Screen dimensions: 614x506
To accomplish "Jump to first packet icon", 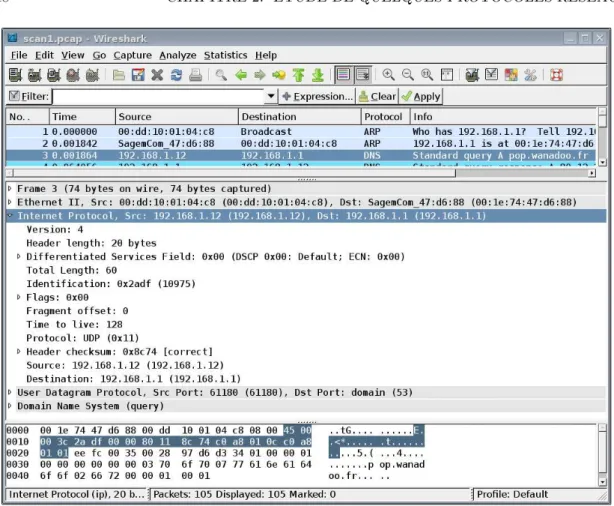I will pyautogui.click(x=298, y=75).
